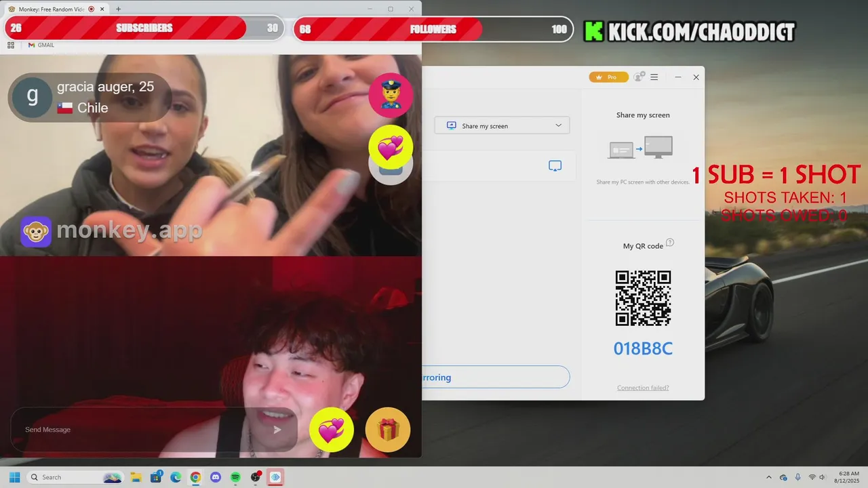Click the blue screen cast icon
This screenshot has height=488, width=868.
tap(555, 166)
